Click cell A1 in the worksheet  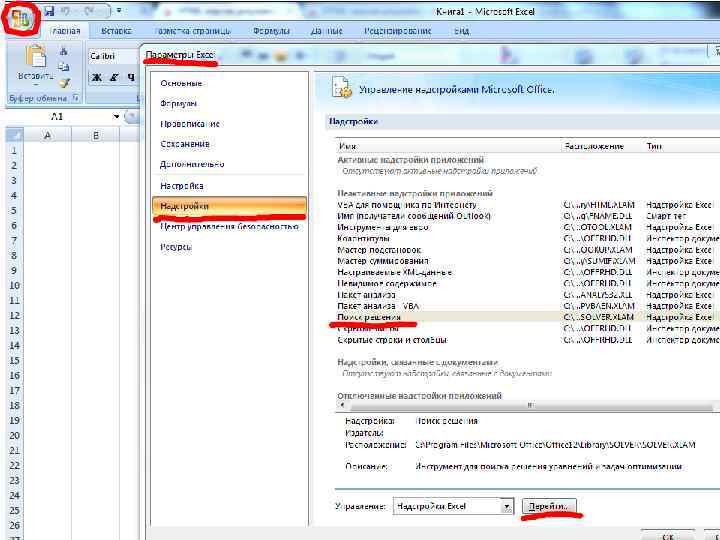(x=47, y=150)
